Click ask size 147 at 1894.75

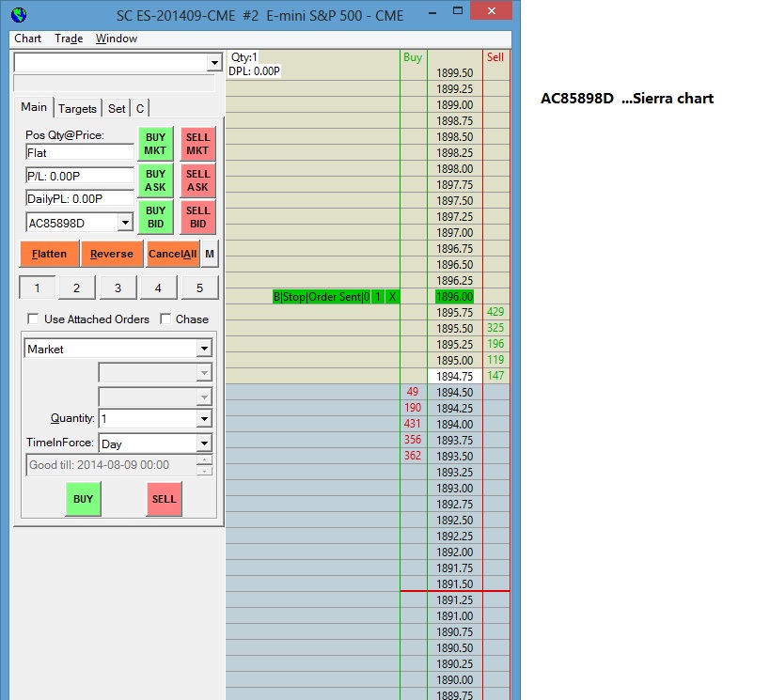coord(495,376)
